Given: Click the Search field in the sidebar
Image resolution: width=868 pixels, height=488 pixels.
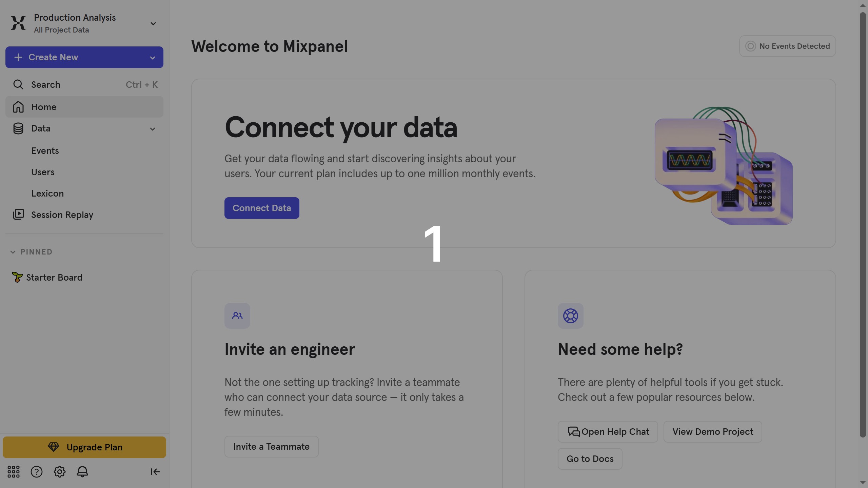Looking at the screenshot, I should 84,84.
